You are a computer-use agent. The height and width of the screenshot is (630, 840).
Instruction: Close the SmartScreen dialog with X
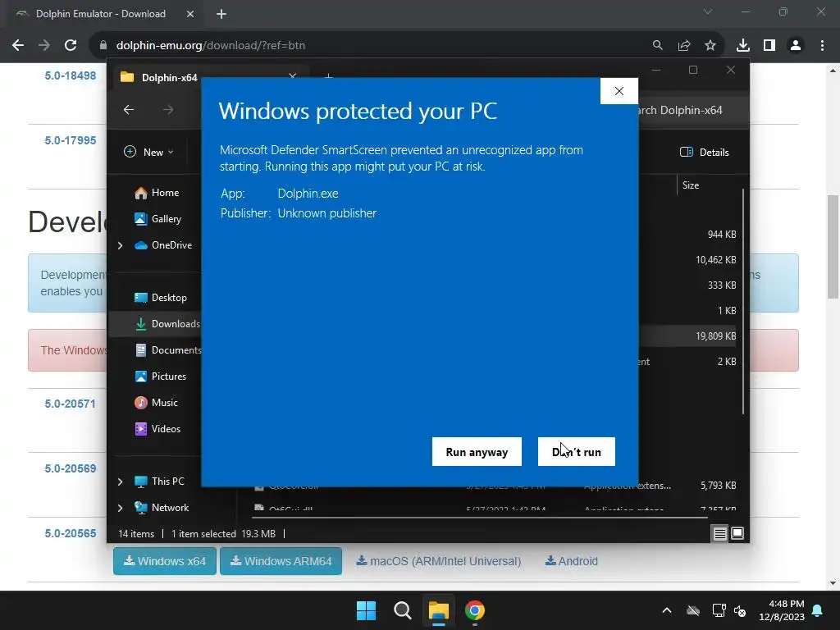click(619, 91)
